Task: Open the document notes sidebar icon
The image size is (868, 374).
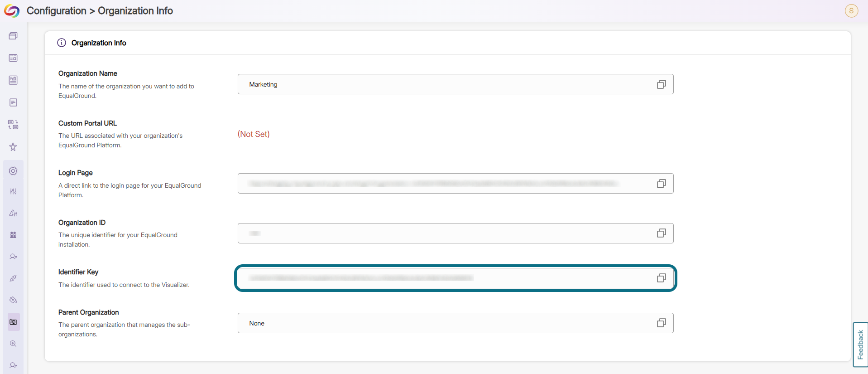Action: (x=13, y=102)
